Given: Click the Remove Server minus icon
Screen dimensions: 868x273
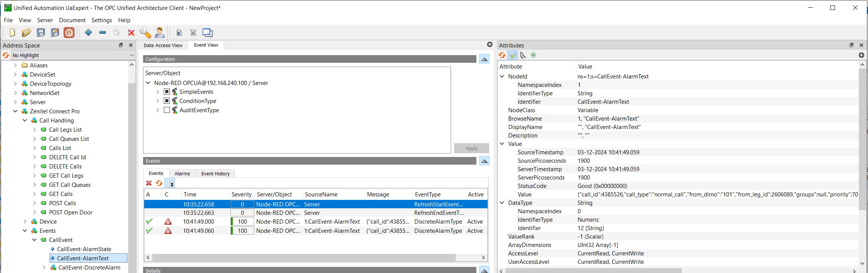Looking at the screenshot, I should [x=102, y=33].
